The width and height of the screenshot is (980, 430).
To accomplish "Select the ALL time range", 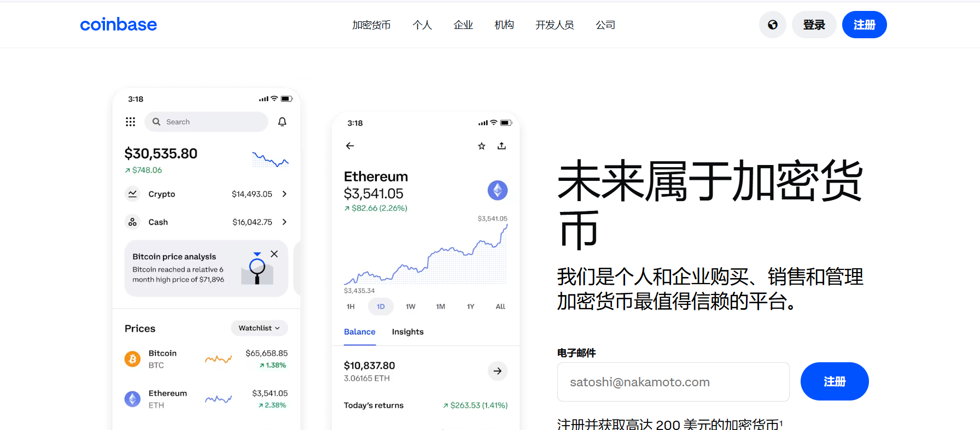I will pyautogui.click(x=500, y=307).
